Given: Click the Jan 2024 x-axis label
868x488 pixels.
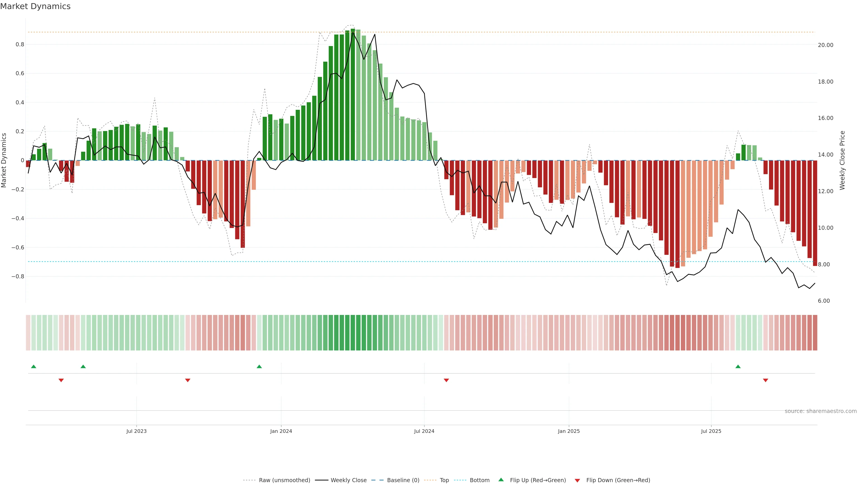Looking at the screenshot, I should (x=281, y=431).
